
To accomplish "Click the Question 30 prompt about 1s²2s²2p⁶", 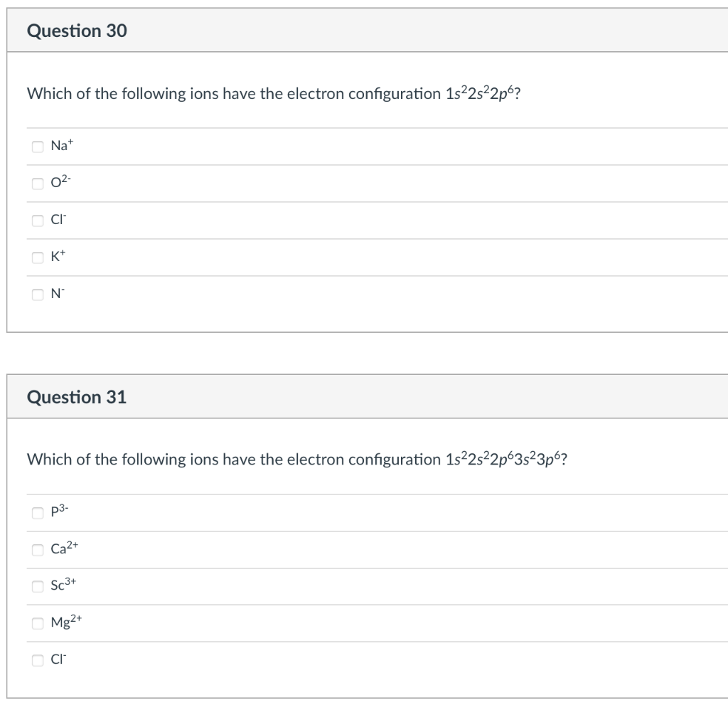I will (x=272, y=94).
